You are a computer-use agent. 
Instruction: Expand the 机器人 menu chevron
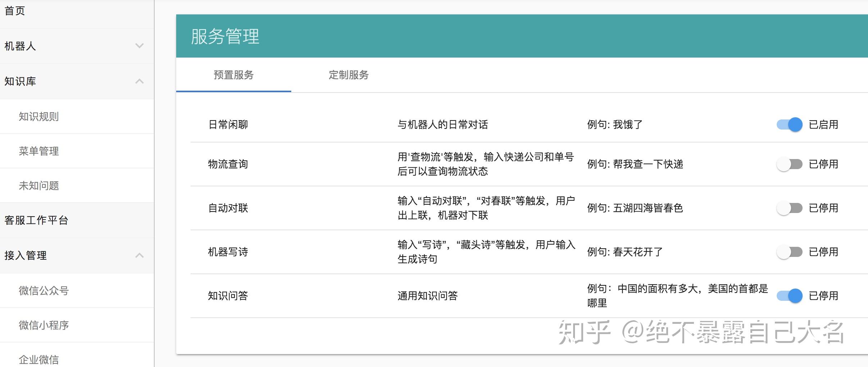pos(139,46)
